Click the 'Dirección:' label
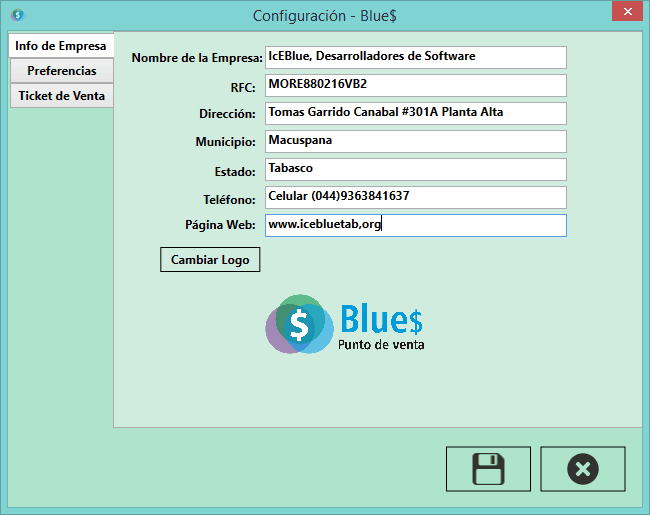Screen dimensions: 650x515 tap(227, 114)
